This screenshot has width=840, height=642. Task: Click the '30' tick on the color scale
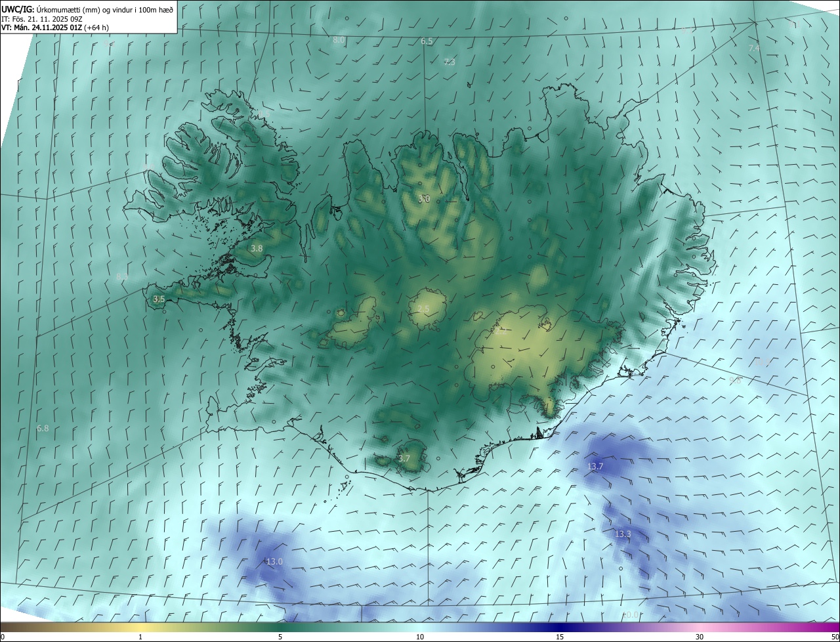pyautogui.click(x=700, y=637)
